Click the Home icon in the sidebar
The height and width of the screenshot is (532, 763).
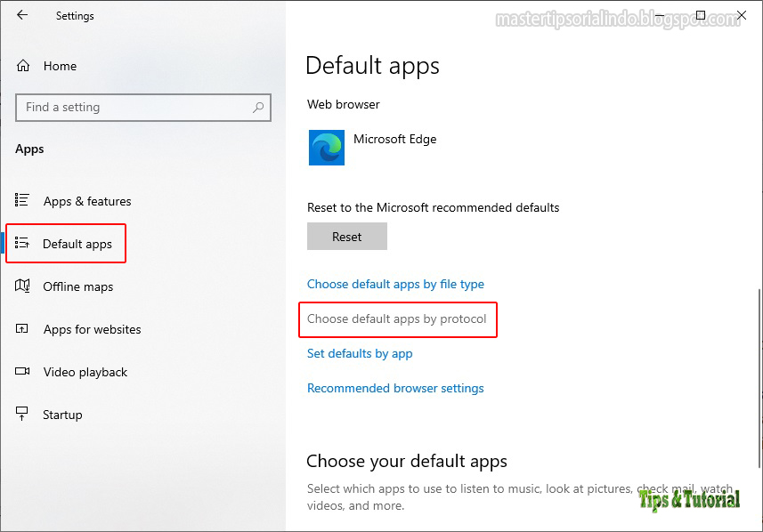(22, 66)
